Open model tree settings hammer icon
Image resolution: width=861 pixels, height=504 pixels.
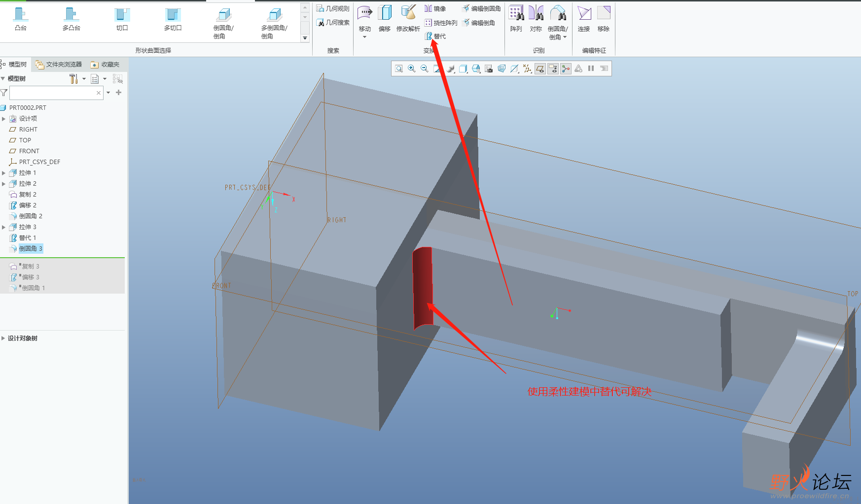click(73, 79)
